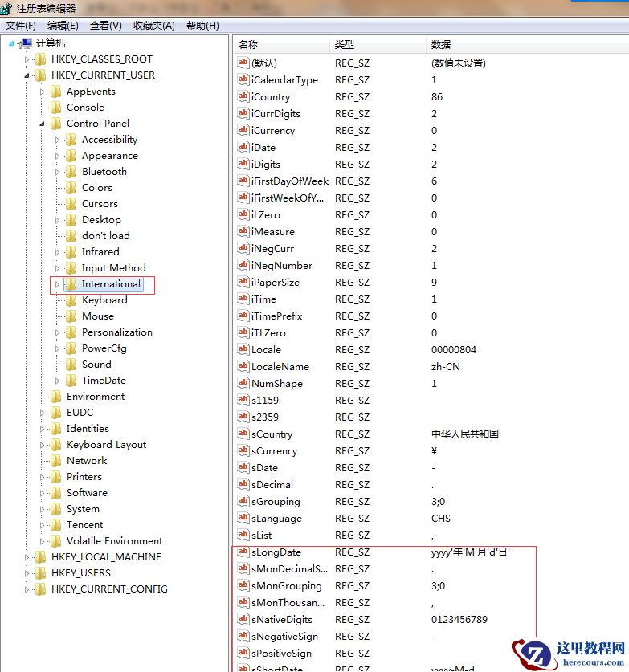
Task: Click the sCurrency string value icon
Action: click(x=243, y=451)
